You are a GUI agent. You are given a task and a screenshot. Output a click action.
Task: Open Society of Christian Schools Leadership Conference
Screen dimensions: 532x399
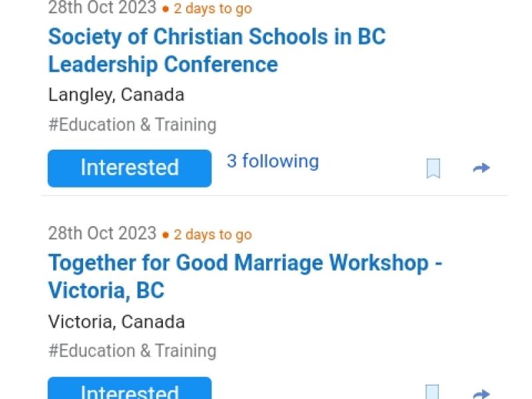point(217,50)
